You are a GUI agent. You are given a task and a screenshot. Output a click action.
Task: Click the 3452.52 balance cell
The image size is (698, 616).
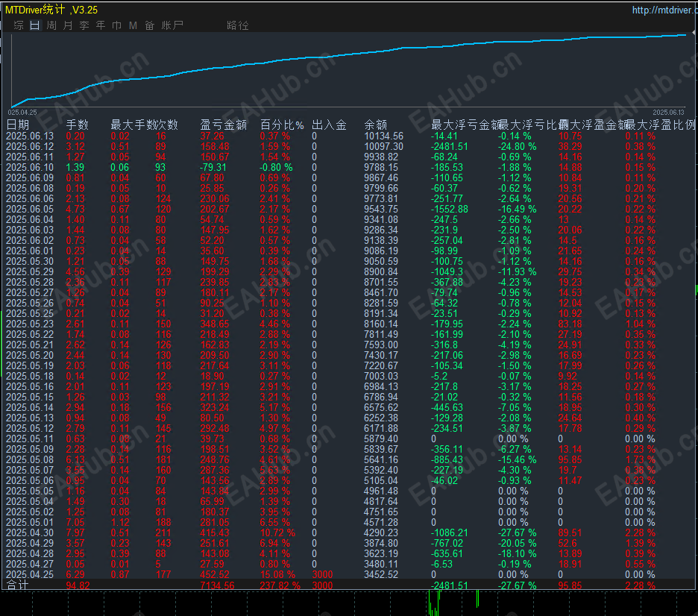click(x=381, y=574)
